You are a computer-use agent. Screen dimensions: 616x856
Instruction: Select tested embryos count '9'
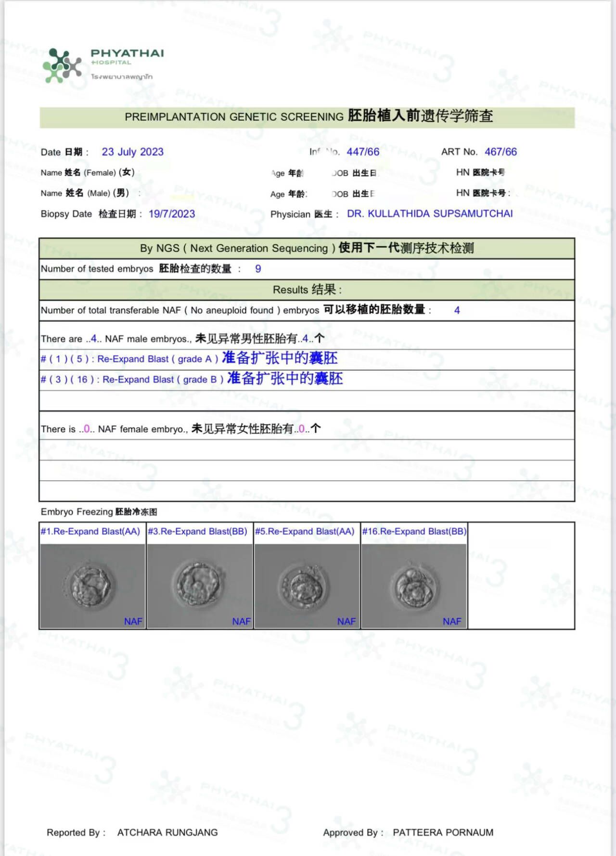tap(258, 269)
